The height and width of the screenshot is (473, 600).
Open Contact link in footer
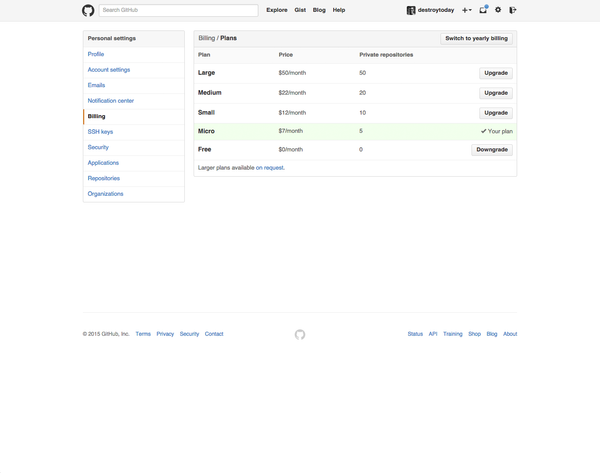pos(214,334)
